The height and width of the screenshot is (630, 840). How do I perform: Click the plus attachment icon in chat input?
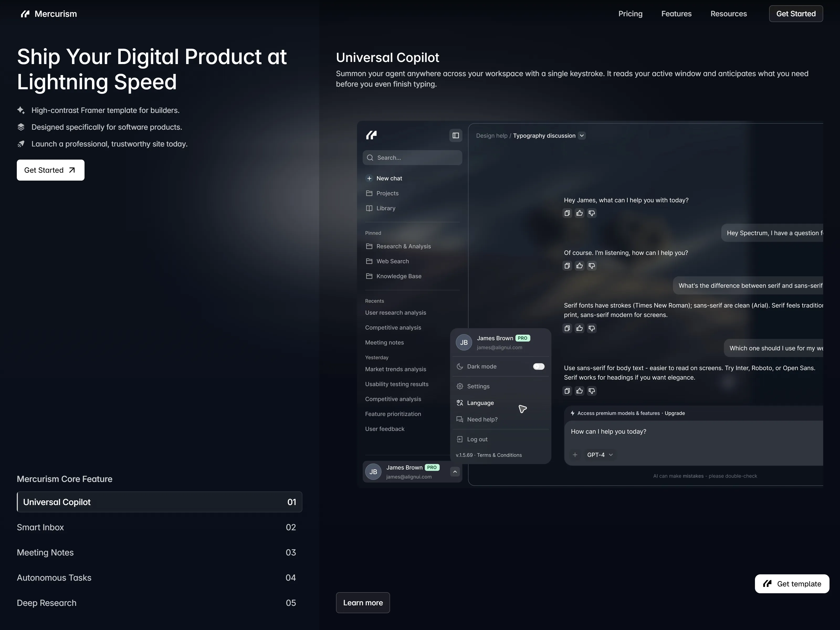(575, 455)
